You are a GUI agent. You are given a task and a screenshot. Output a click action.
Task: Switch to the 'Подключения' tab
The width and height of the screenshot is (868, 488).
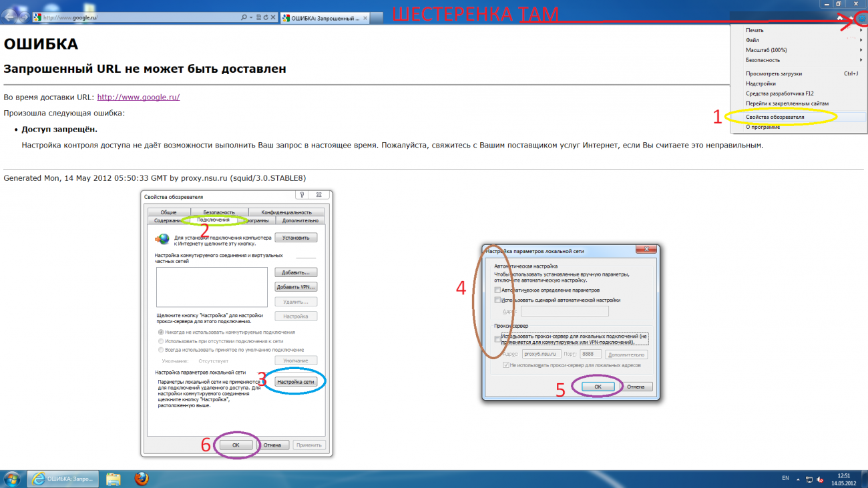click(213, 220)
